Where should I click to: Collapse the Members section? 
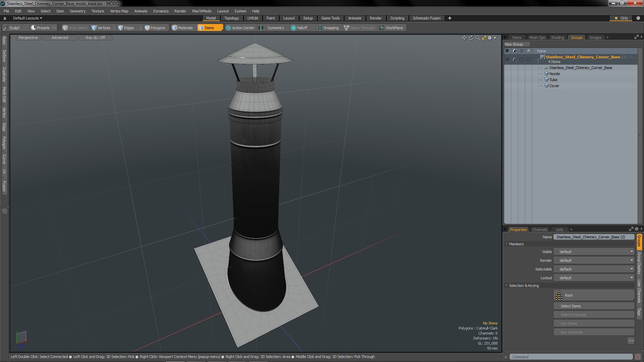point(506,244)
